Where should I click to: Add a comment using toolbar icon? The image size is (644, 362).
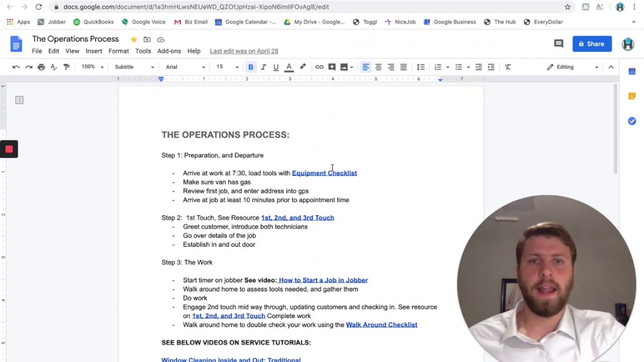[x=332, y=67]
